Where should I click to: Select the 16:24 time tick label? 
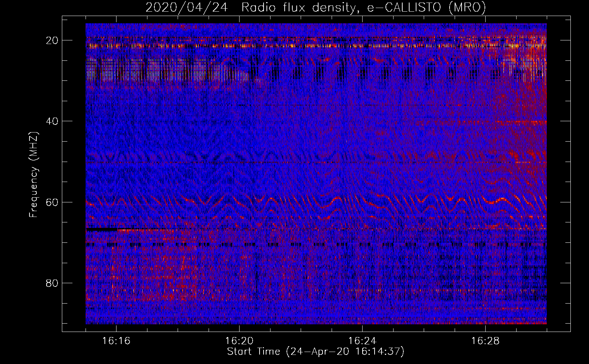tap(362, 341)
